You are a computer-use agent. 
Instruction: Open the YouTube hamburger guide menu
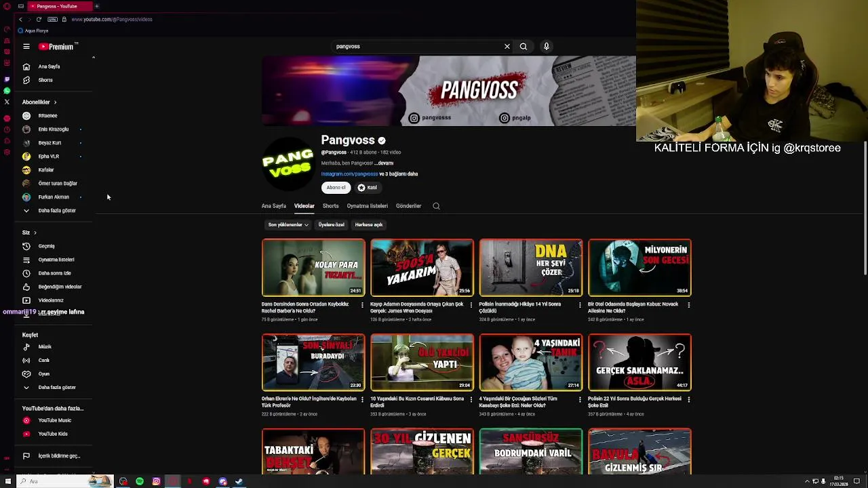click(26, 47)
